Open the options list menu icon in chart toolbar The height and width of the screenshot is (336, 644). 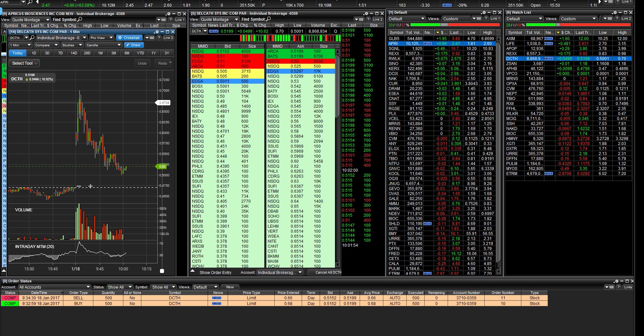click(x=150, y=38)
